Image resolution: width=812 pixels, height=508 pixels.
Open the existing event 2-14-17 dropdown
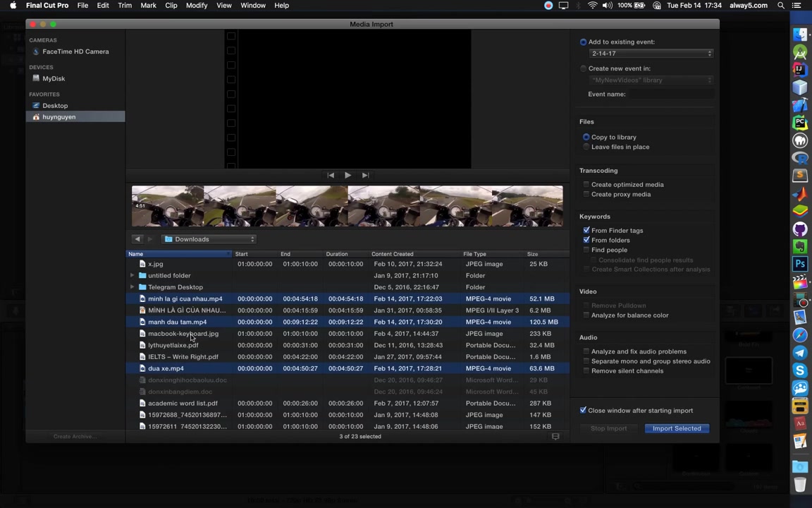[x=651, y=54]
